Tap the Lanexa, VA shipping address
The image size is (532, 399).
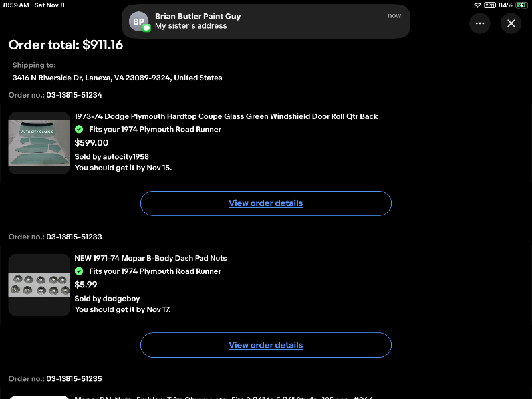117,78
